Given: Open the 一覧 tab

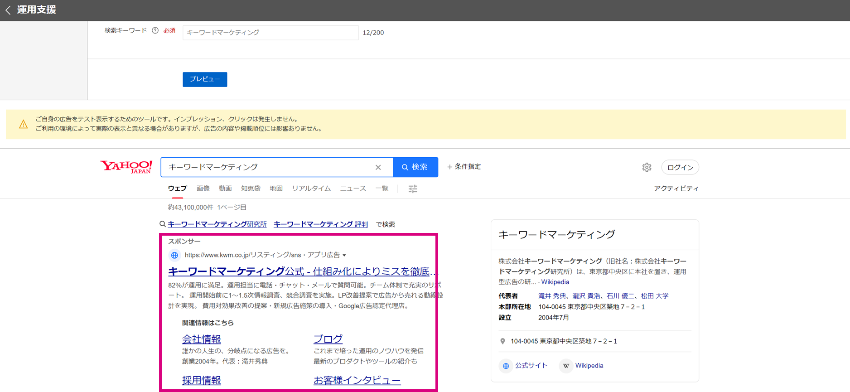Looking at the screenshot, I should coord(382,189).
